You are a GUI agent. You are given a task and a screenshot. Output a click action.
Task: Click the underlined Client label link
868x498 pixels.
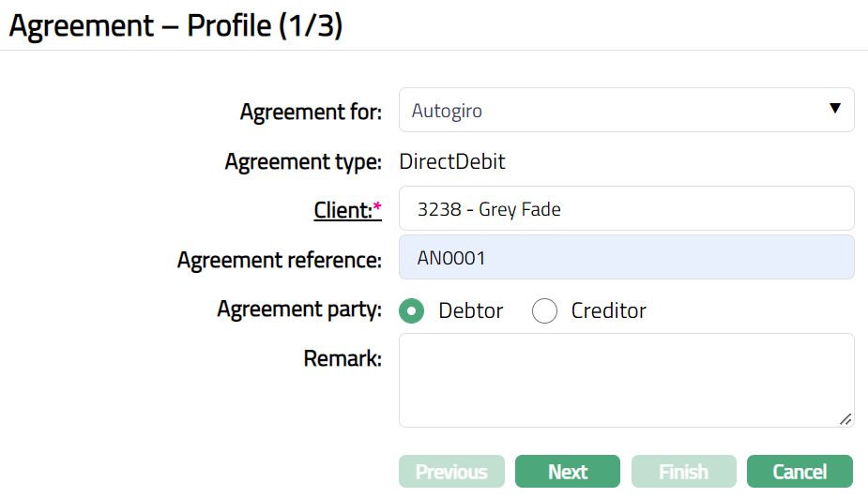(343, 210)
